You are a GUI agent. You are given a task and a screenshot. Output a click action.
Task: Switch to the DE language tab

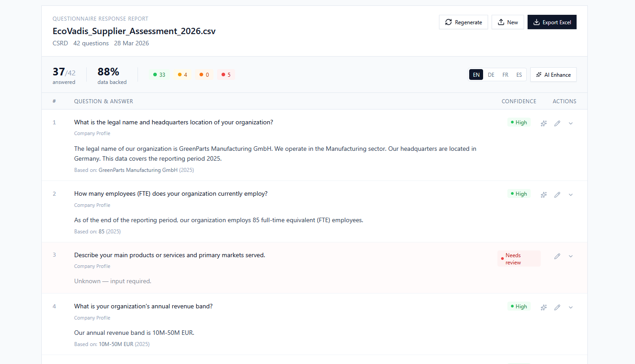click(491, 75)
